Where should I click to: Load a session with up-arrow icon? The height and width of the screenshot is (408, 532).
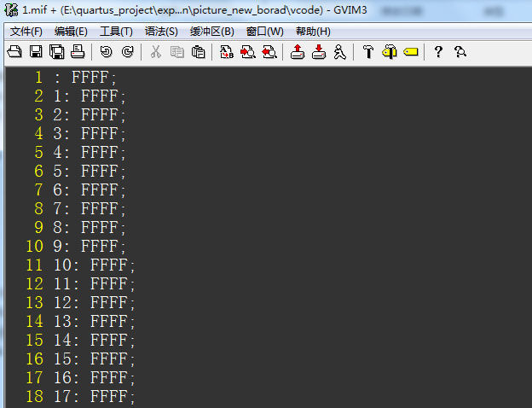point(298,52)
